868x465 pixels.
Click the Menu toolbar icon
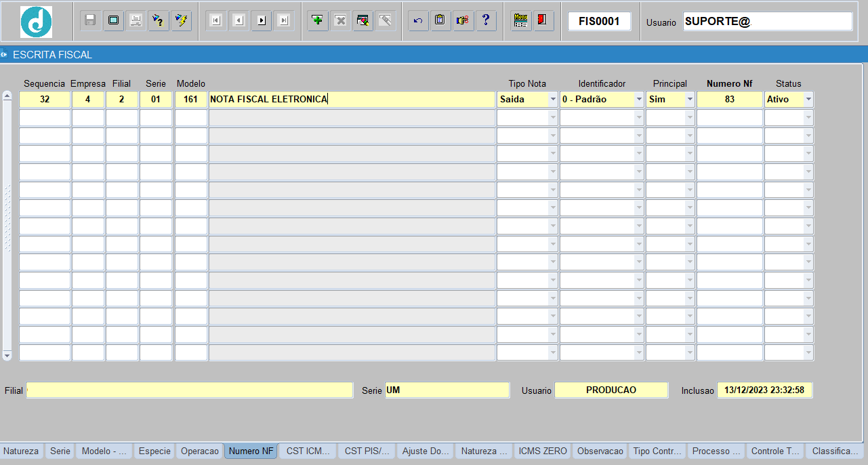click(x=520, y=20)
